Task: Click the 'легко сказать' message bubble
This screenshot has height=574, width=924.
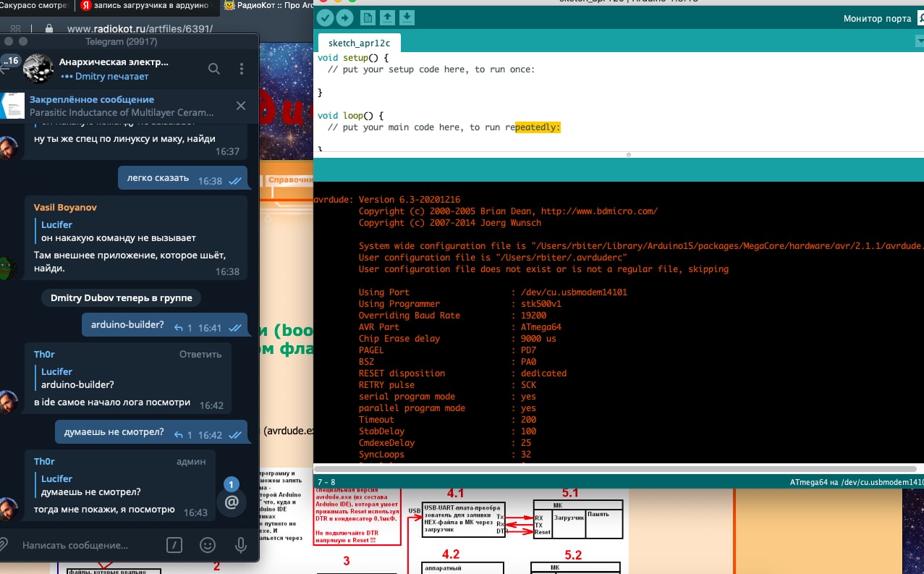Action: click(183, 179)
